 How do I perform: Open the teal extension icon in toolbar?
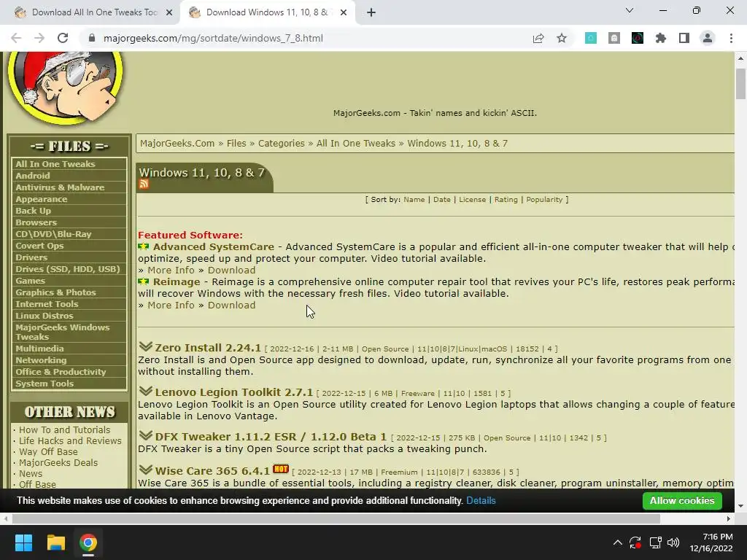(591, 38)
